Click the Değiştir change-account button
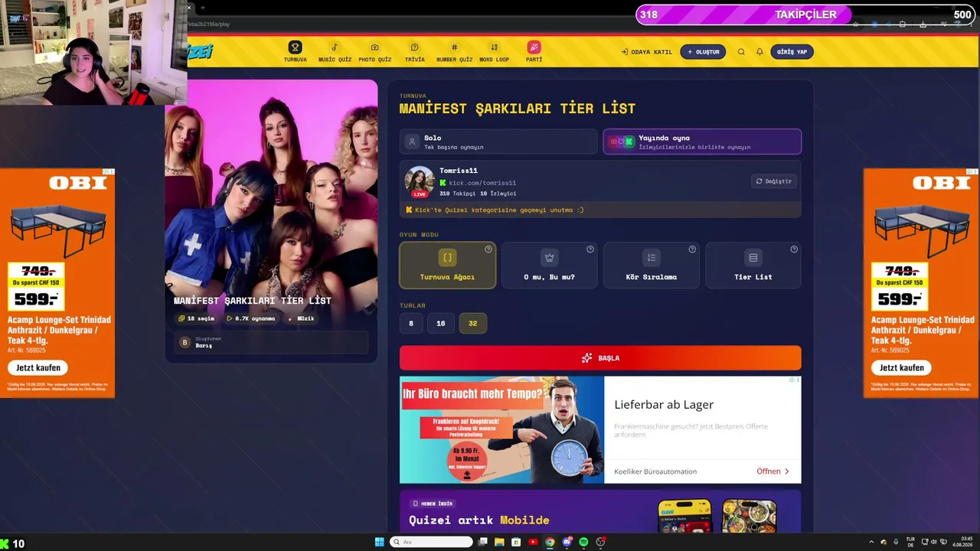 [x=774, y=181]
